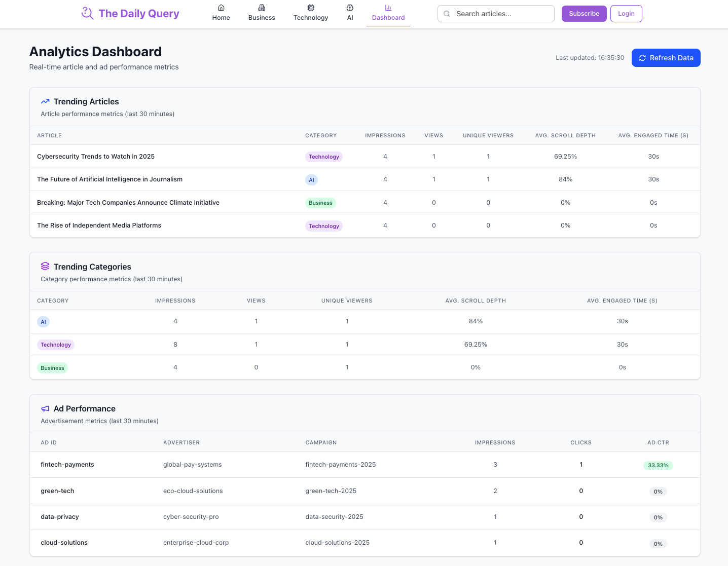
Task: Click the green 33.33% CTR badge
Action: point(658,465)
